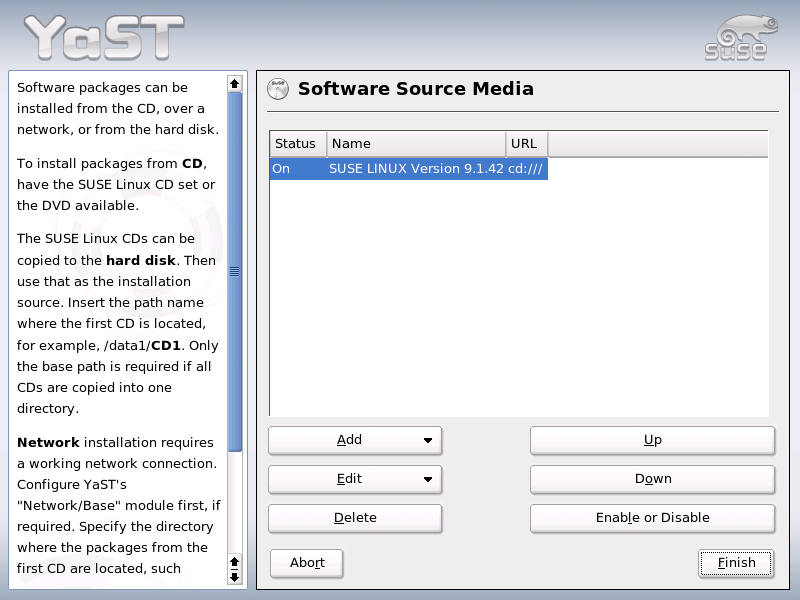Sort by the Status column header
This screenshot has width=800, height=600.
point(298,144)
